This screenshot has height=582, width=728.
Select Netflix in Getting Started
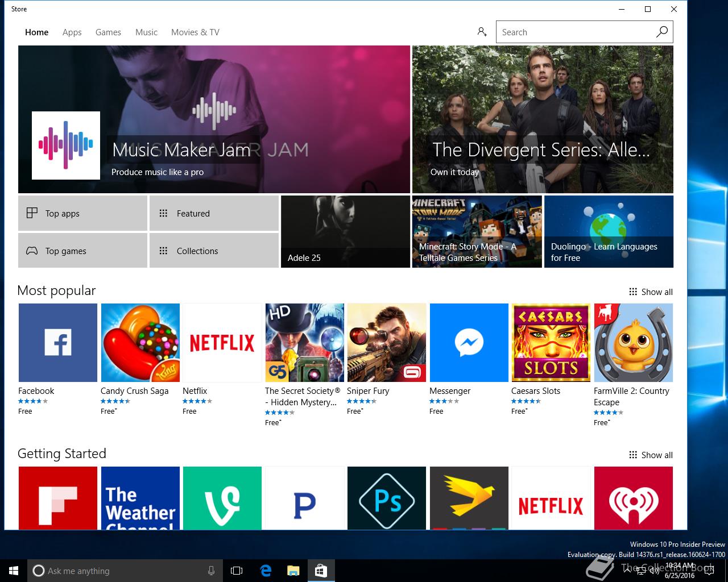tap(551, 498)
